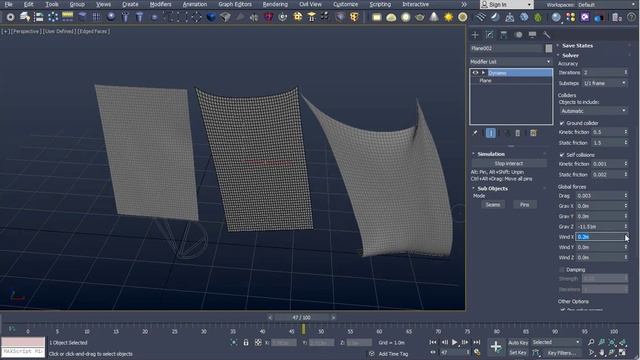Open the Motion command panel tab
The height and width of the screenshot is (360, 640).
[x=518, y=35]
